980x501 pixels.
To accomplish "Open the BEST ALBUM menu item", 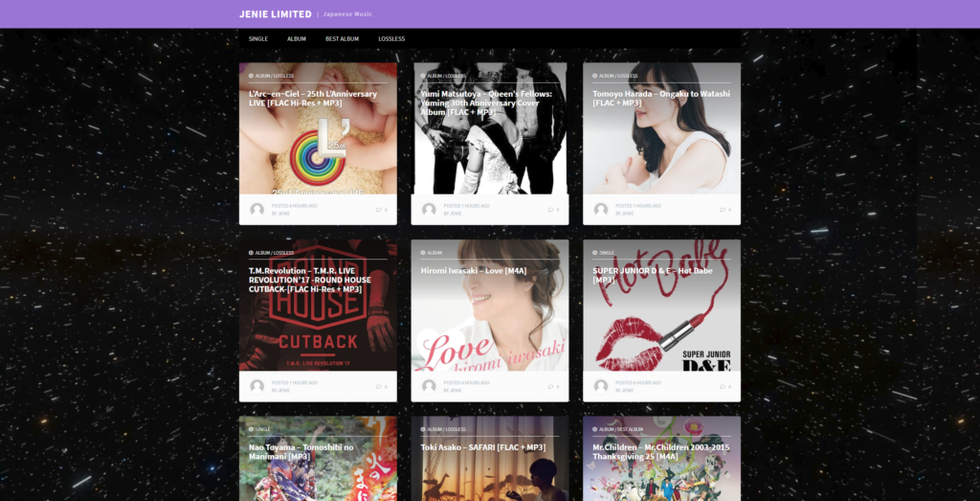I will 342,38.
